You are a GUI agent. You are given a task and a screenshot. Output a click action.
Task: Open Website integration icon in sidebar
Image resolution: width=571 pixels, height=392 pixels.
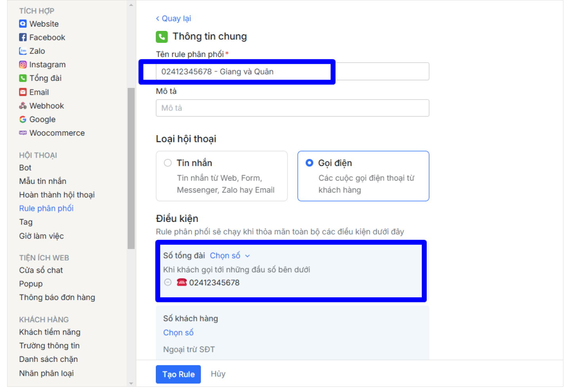[23, 24]
